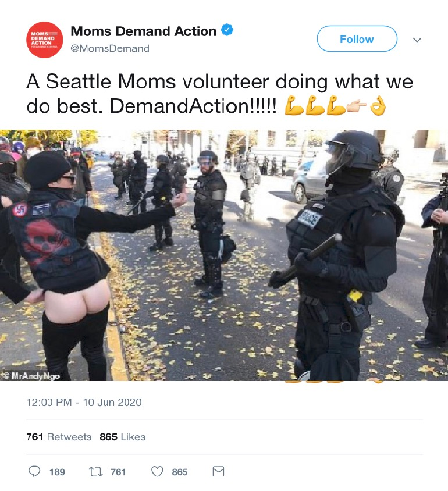Click the 865 count beside heart icon
The image size is (448, 491).
pyautogui.click(x=179, y=472)
